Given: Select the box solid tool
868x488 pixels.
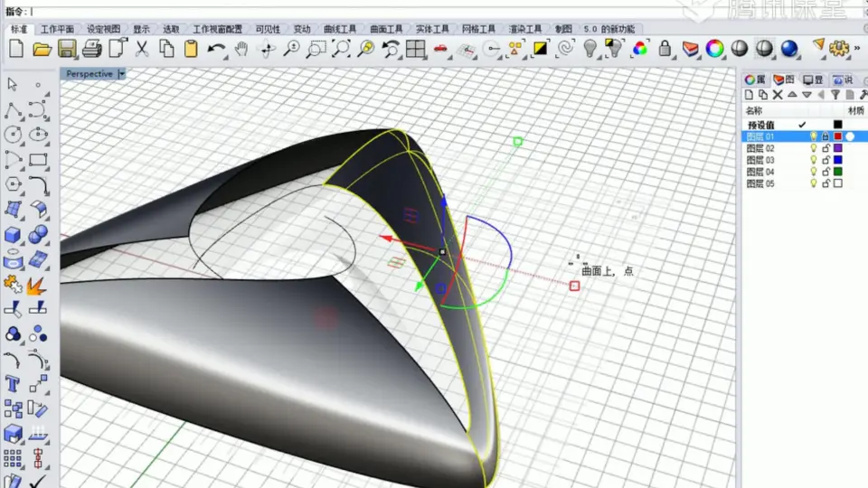Looking at the screenshot, I should (13, 235).
